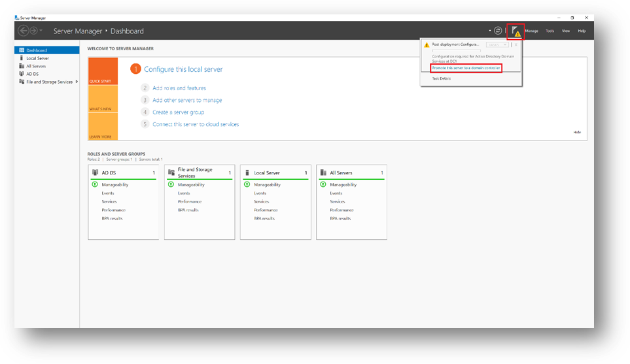Open Events in the AD DS tile
This screenshot has width=630, height=364.
coord(108,193)
